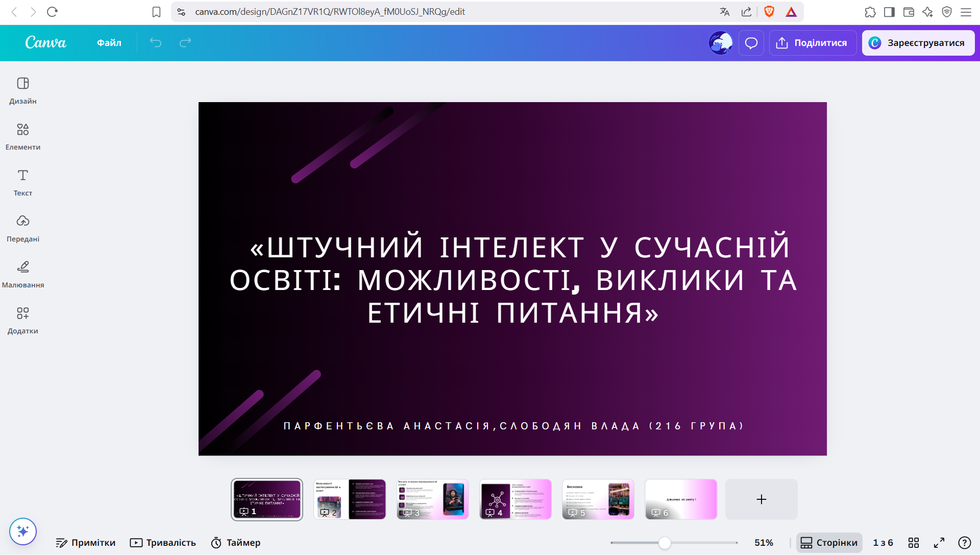Select page 4 thumbnail
The height and width of the screenshot is (556, 980).
coord(516,499)
